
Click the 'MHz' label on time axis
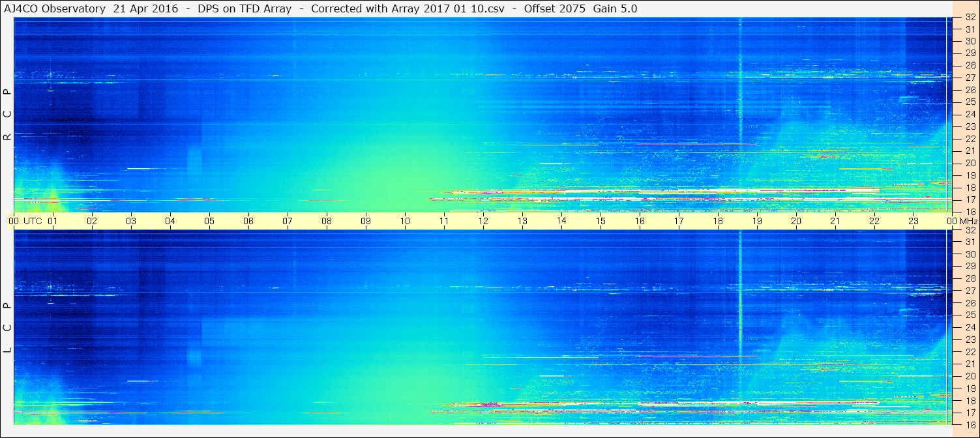point(969,221)
